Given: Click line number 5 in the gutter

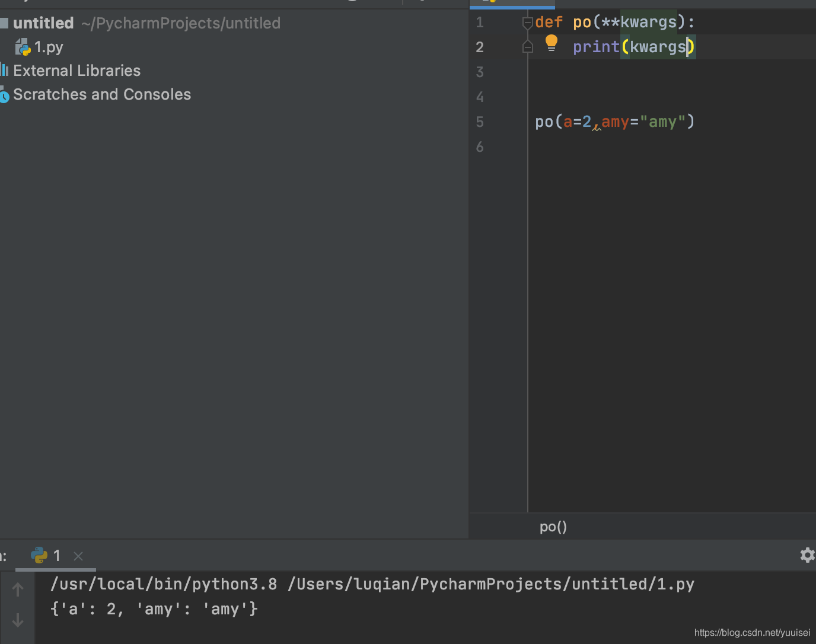Looking at the screenshot, I should pos(480,122).
